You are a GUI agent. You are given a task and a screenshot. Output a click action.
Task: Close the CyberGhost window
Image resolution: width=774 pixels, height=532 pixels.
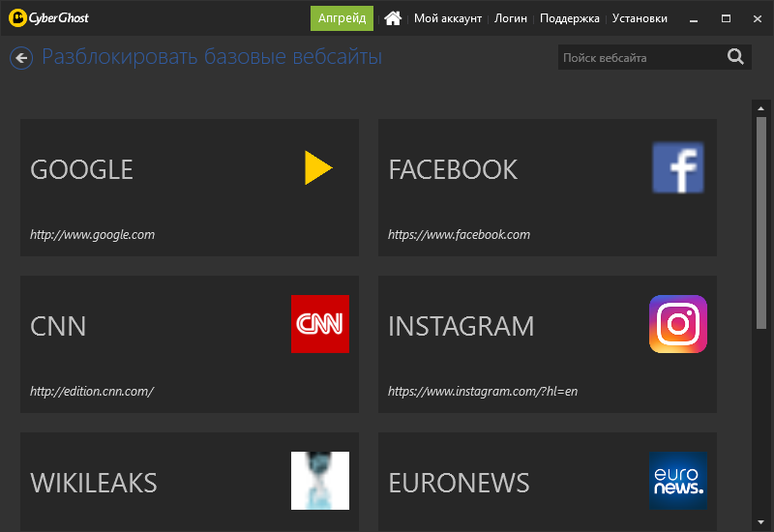point(758,18)
